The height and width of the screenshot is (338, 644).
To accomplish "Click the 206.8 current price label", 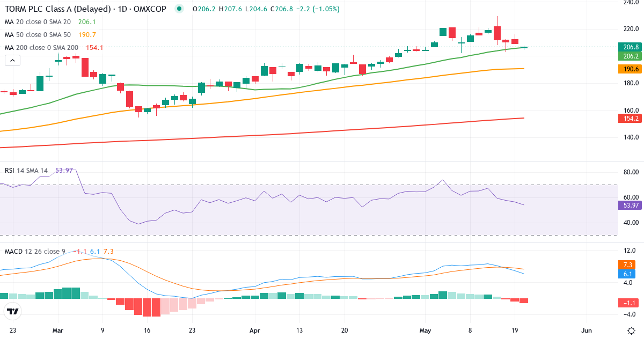I will [629, 47].
